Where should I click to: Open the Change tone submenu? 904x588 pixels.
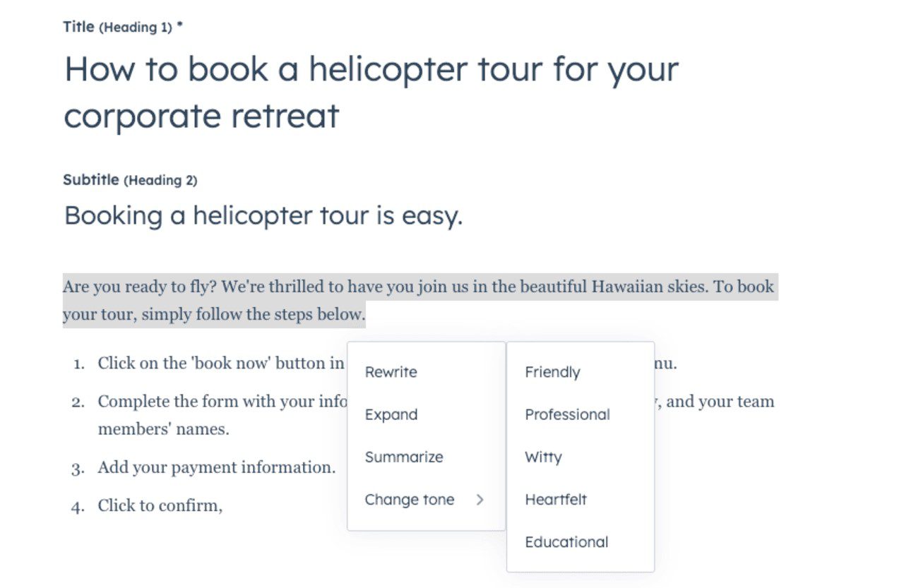click(410, 499)
